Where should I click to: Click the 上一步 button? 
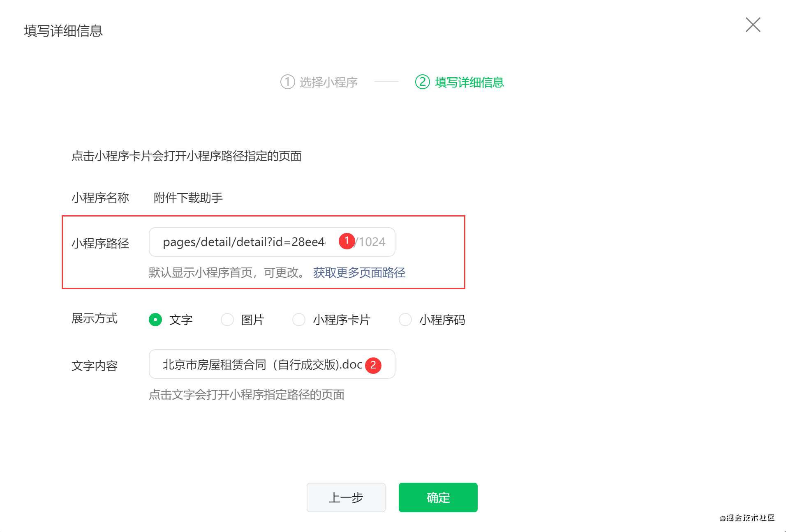[346, 497]
